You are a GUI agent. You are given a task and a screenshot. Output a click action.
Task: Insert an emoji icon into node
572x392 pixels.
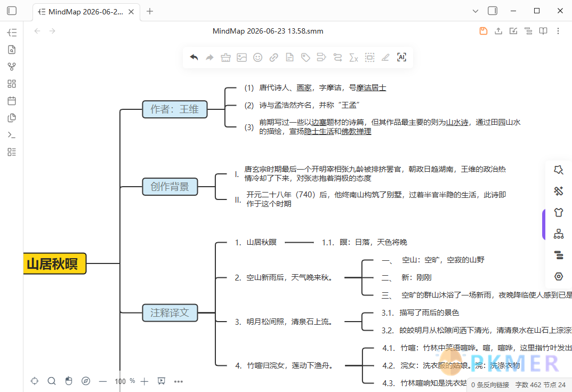pyautogui.click(x=258, y=57)
